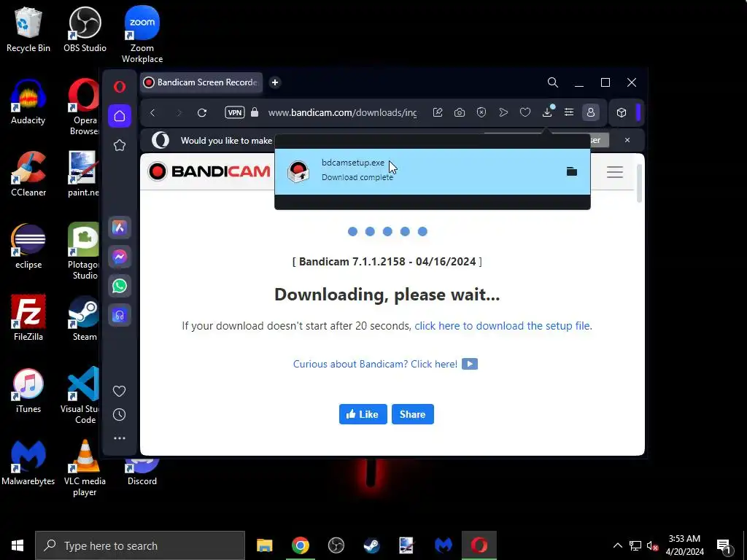Viewport: 747px width, 560px height.
Task: Select iTunes desktop shortcut
Action: point(28,391)
